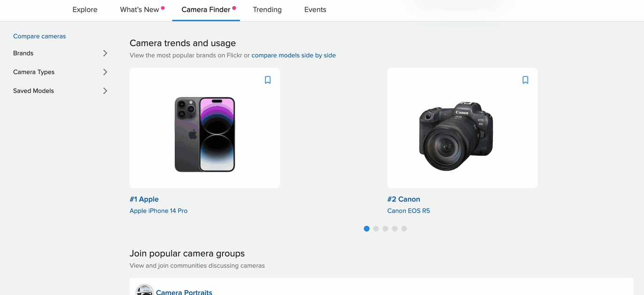Click the iPhone 14 Pro product image
Image resolution: width=644 pixels, height=295 pixels.
205,134
